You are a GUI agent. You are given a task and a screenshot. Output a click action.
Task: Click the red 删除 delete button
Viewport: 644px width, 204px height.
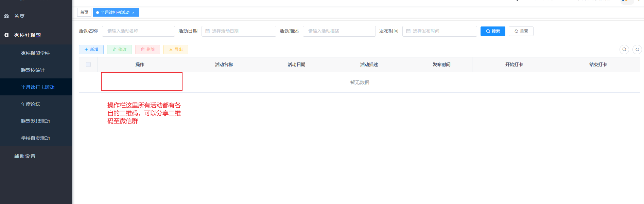[147, 50]
